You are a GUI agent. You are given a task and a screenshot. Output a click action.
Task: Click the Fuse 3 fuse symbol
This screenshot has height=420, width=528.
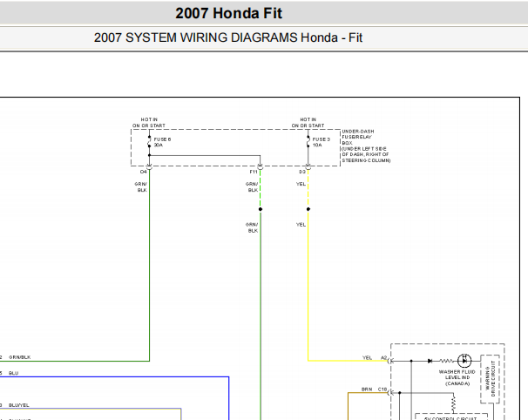(x=308, y=142)
